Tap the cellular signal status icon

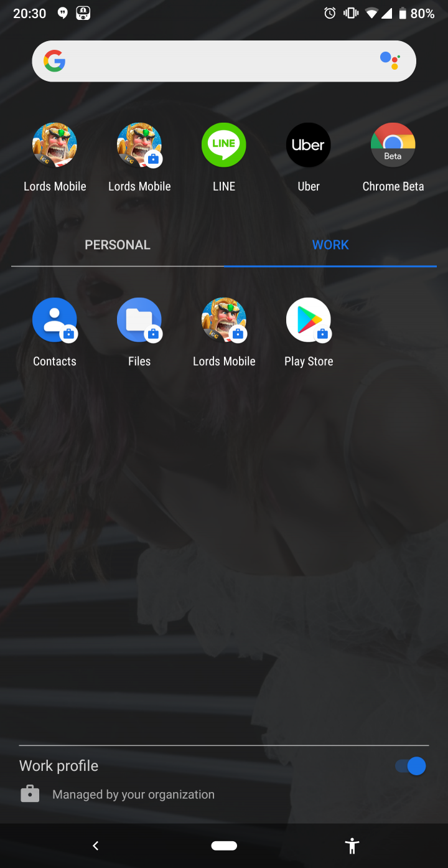click(387, 13)
